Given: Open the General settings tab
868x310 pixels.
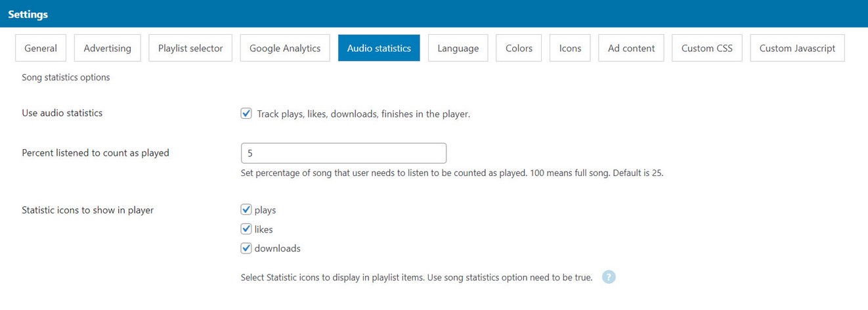Looking at the screenshot, I should pos(41,48).
